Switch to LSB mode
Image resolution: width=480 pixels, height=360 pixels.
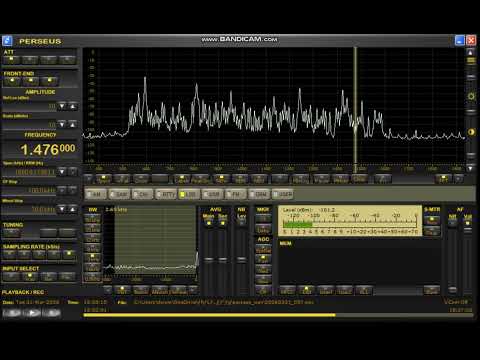[x=213, y=194]
